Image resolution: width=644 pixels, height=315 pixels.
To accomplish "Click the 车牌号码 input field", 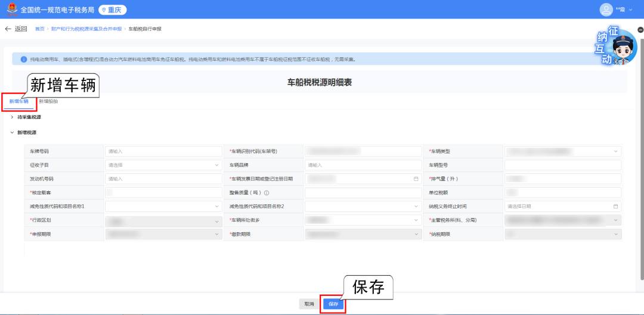I will 162,151.
